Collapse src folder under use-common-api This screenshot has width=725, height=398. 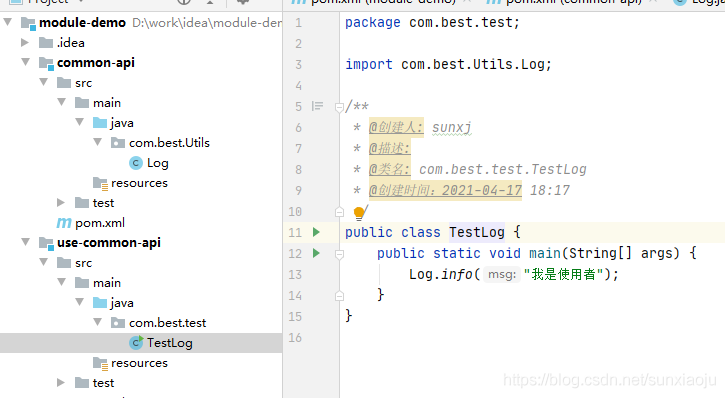[x=44, y=262]
